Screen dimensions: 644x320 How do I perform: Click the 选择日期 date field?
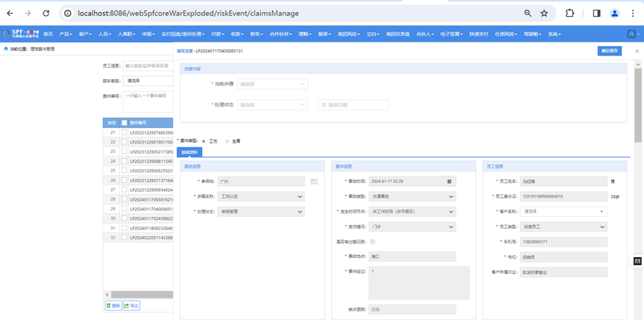[353, 105]
